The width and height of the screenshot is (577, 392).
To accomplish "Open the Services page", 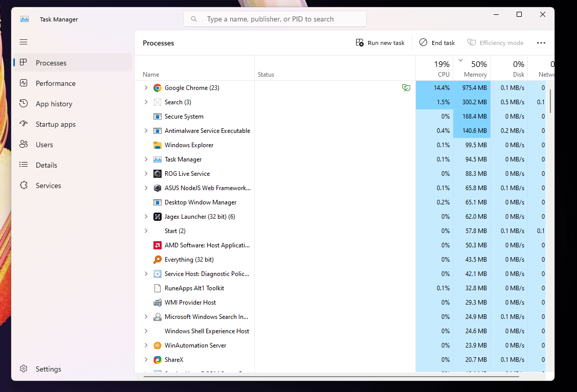I will tap(73, 186).
